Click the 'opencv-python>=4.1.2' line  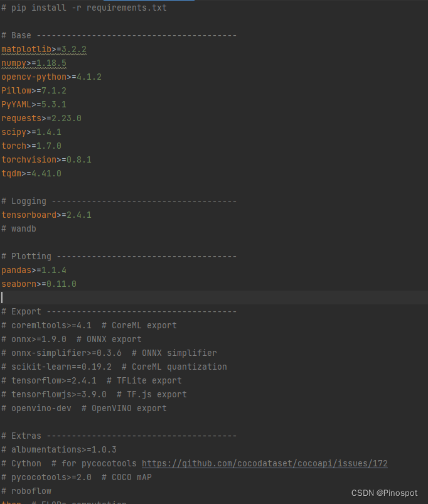(x=51, y=77)
